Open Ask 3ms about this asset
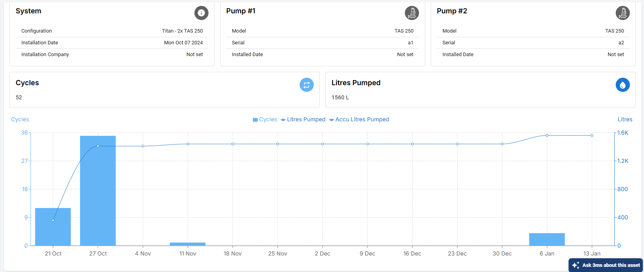The height and width of the screenshot is (272, 644). (x=606, y=265)
